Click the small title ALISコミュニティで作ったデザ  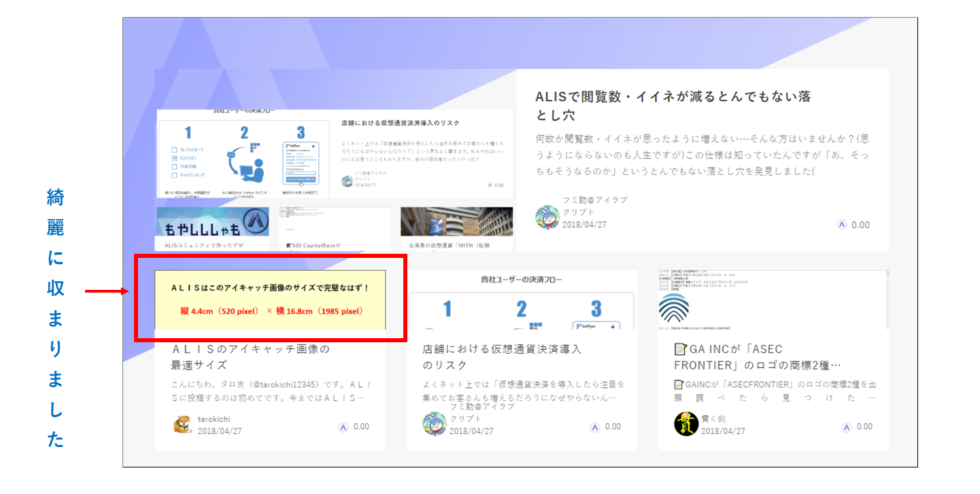pyautogui.click(x=204, y=246)
